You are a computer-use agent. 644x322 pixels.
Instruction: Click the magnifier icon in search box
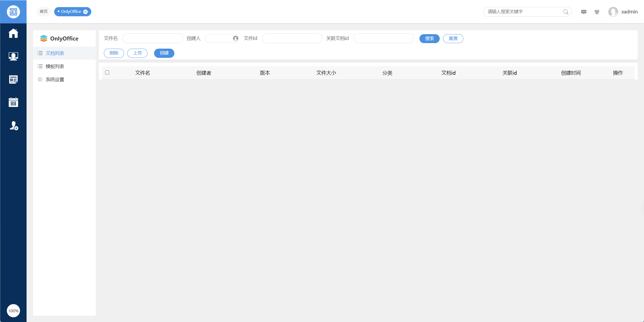tap(565, 12)
